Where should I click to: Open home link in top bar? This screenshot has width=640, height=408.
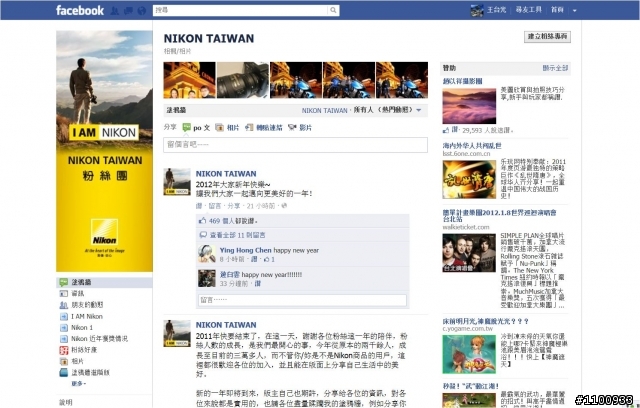(x=557, y=10)
